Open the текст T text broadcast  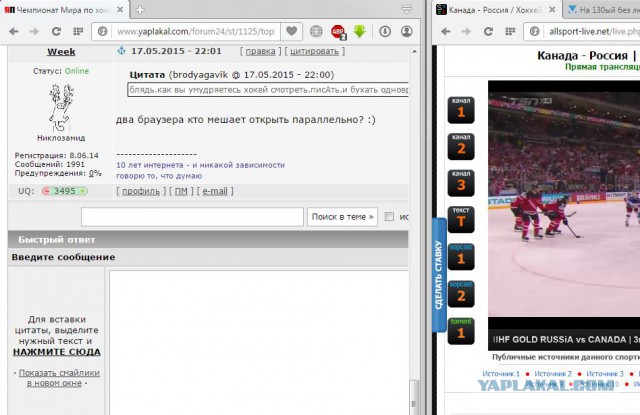coord(461,220)
